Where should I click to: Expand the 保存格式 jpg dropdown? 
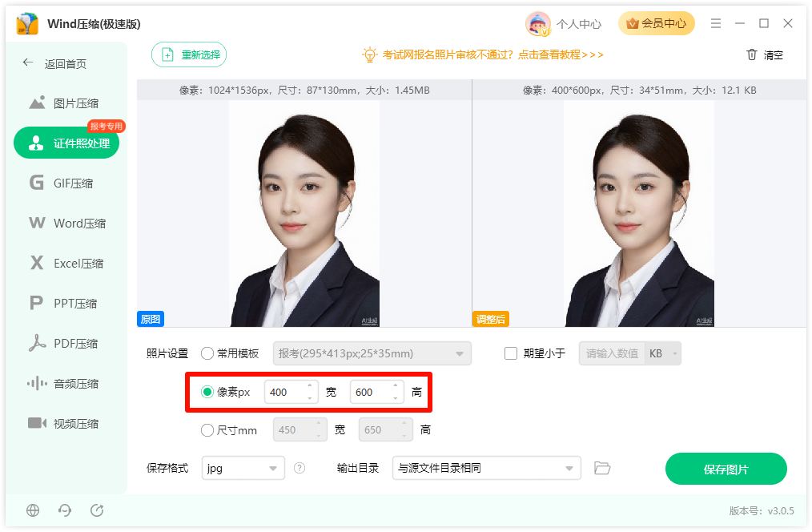pyautogui.click(x=243, y=468)
